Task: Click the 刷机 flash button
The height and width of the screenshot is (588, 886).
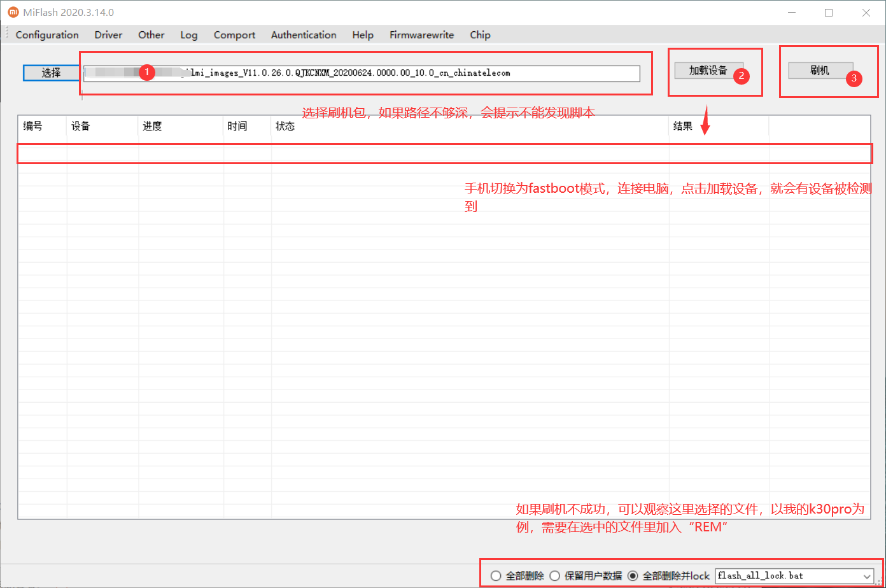Action: click(820, 70)
